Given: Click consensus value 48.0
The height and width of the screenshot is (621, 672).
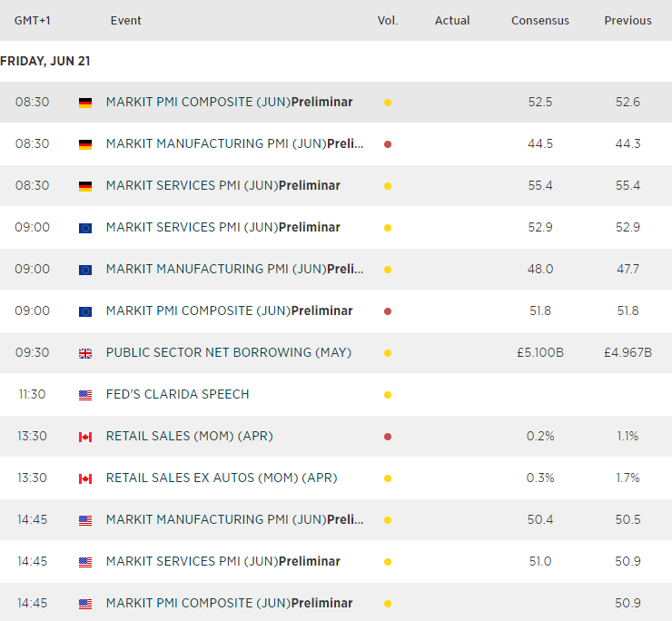Looking at the screenshot, I should [x=540, y=269].
